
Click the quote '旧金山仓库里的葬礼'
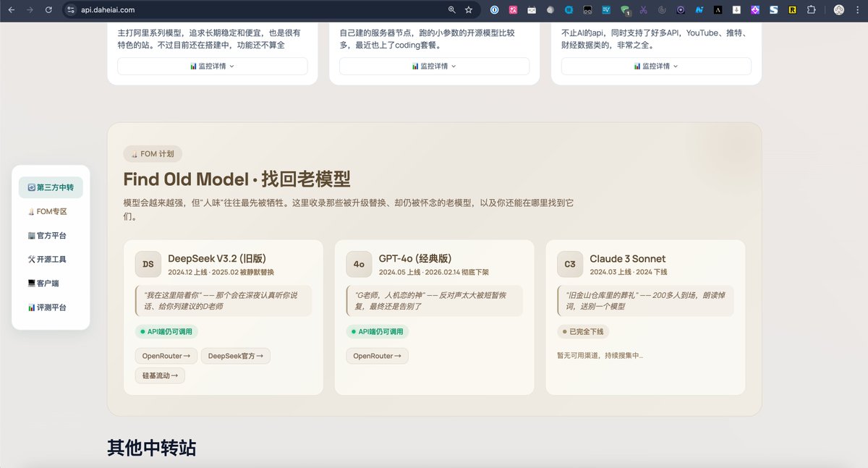(646, 301)
